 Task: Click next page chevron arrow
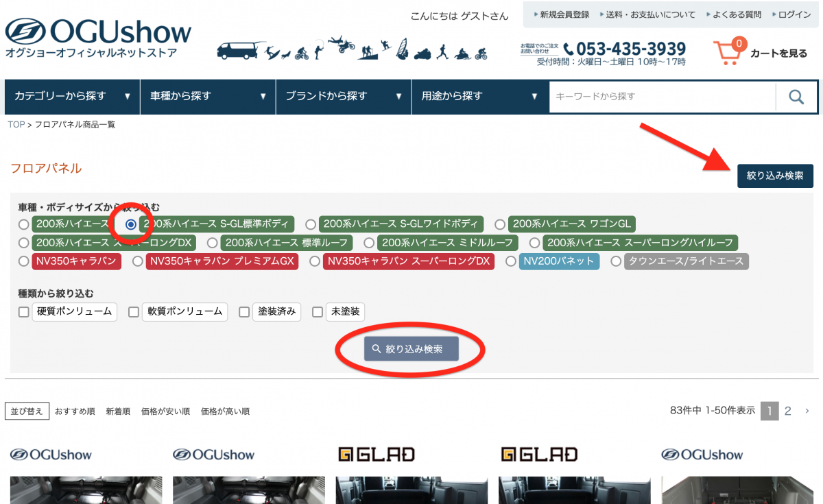[807, 411]
